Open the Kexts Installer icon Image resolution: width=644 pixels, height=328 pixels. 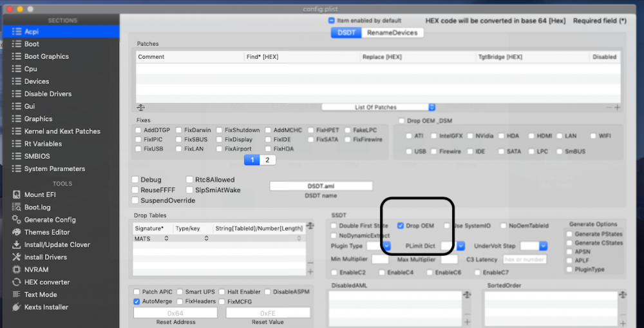[17, 307]
